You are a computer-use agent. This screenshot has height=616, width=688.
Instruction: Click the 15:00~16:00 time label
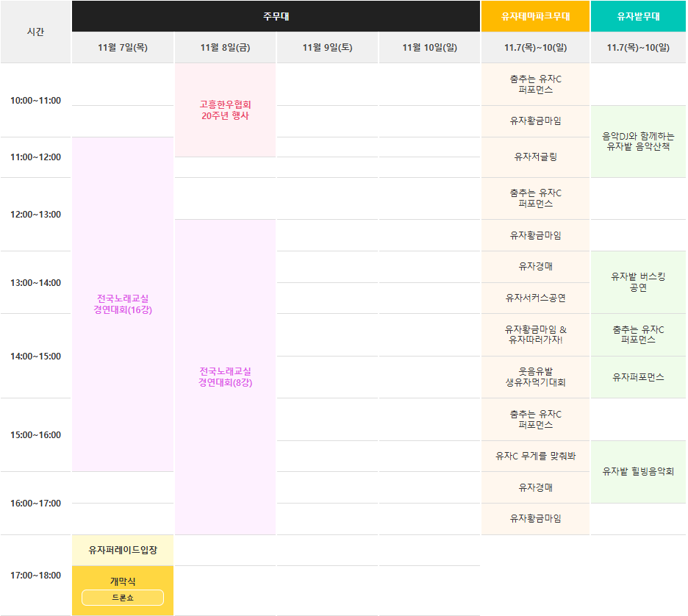pyautogui.click(x=35, y=434)
